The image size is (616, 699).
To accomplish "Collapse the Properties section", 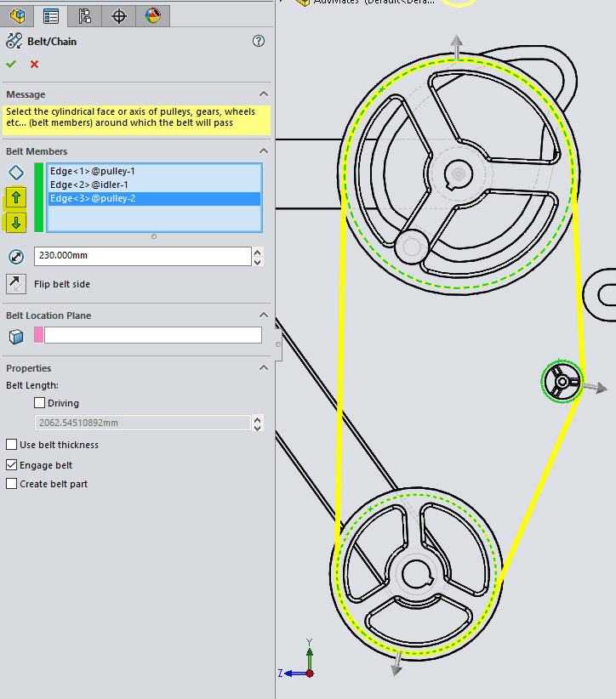I will [264, 367].
